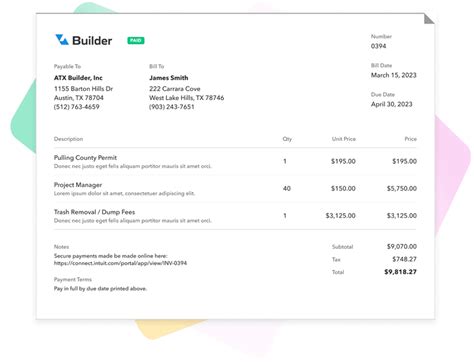Image resolution: width=474 pixels, height=363 pixels.
Task: Click the Notes heading
Action: [61, 247]
